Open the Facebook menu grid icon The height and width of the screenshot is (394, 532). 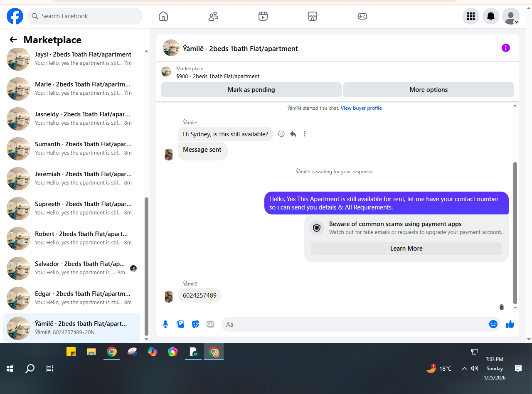pyautogui.click(x=471, y=16)
